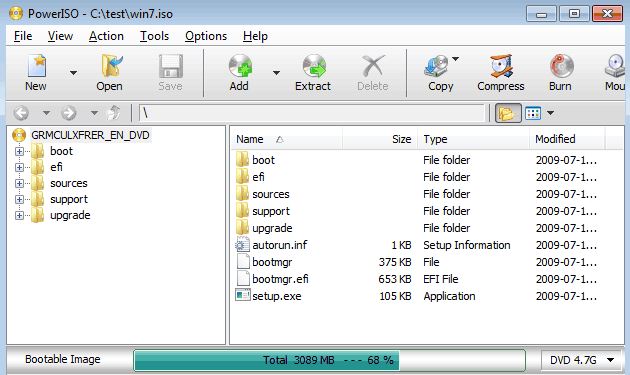The height and width of the screenshot is (375, 630).
Task: Sort by the Size column header
Action: (x=380, y=139)
